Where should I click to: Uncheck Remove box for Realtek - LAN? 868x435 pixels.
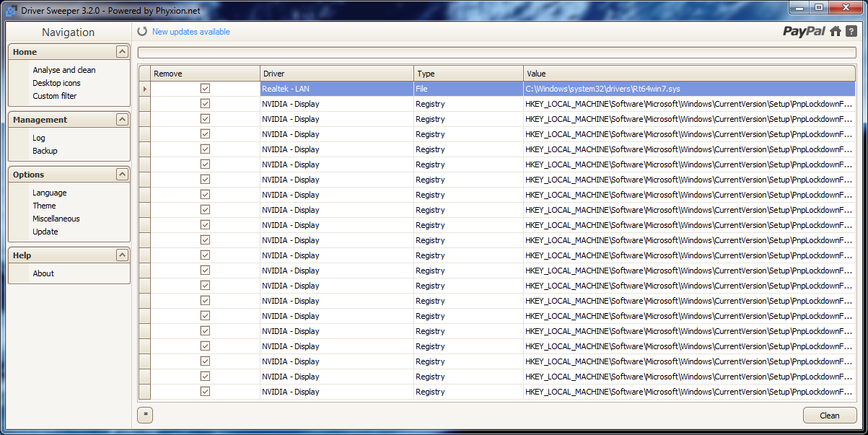[x=205, y=88]
